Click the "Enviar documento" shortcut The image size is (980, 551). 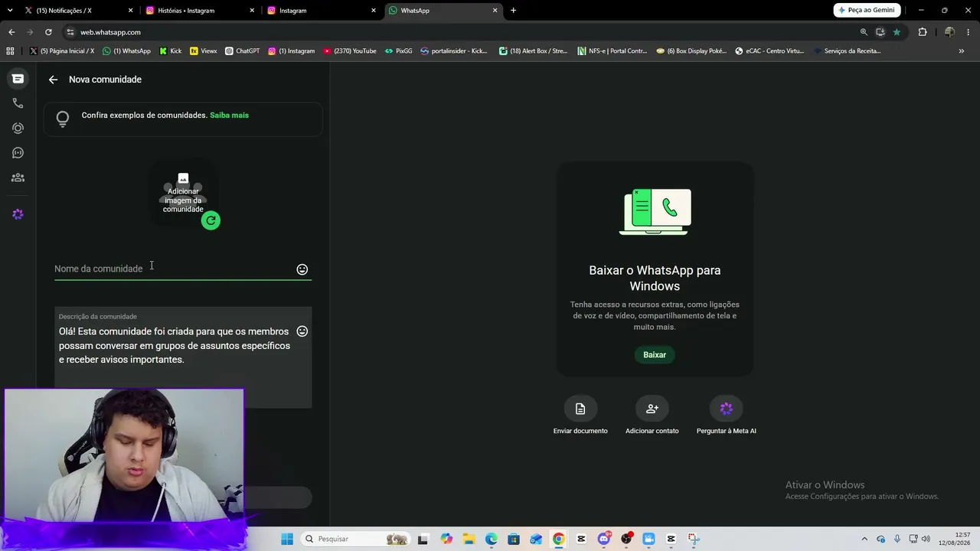pyautogui.click(x=580, y=416)
